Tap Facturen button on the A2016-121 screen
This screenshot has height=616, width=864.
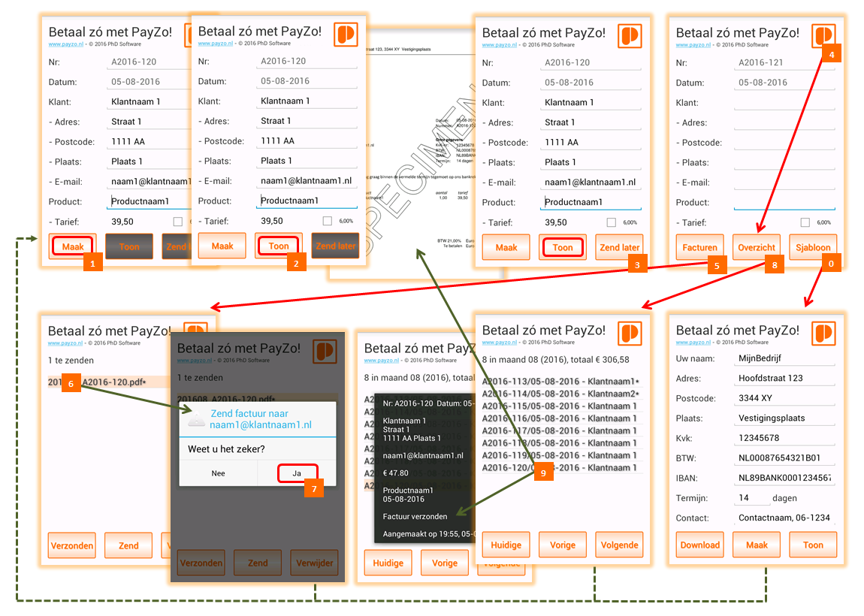coord(699,247)
